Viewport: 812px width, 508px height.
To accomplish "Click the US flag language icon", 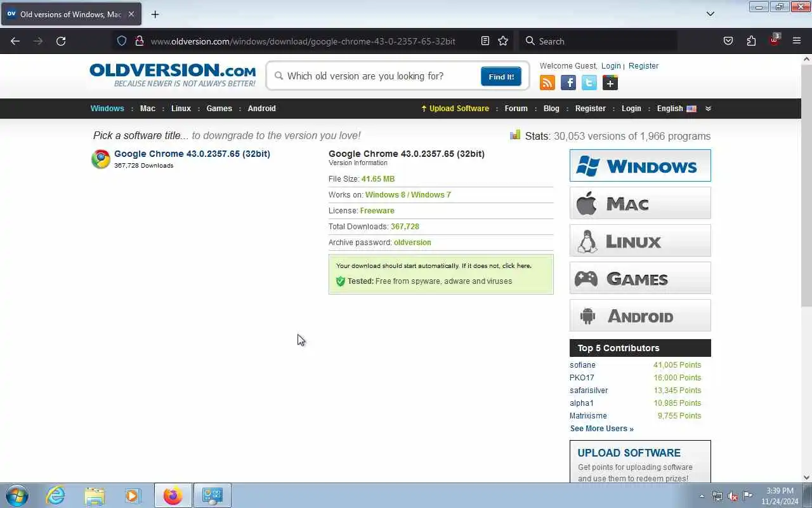I will [x=691, y=109].
